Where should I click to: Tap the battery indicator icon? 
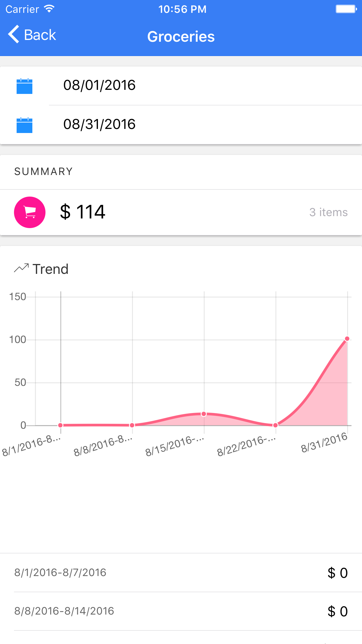click(346, 9)
